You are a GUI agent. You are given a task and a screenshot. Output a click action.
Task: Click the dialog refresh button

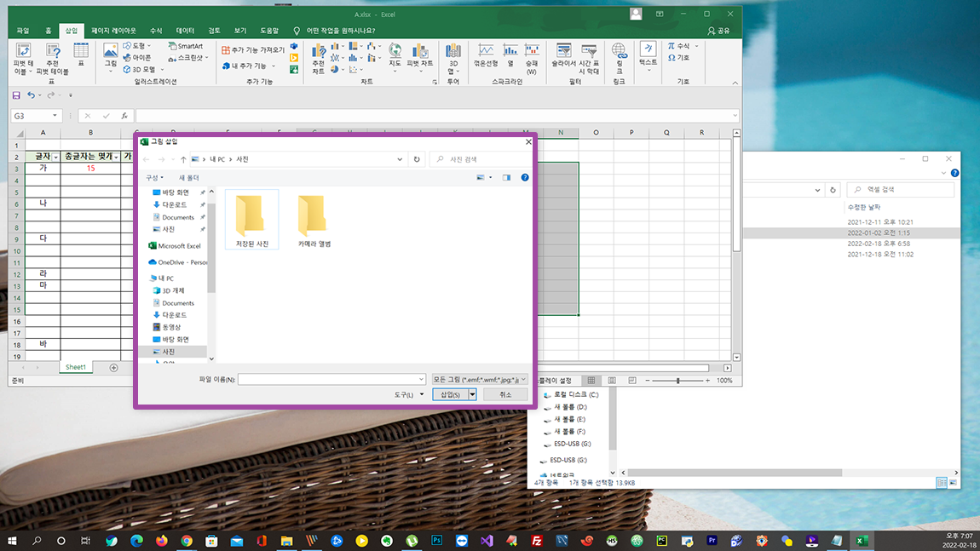(417, 159)
